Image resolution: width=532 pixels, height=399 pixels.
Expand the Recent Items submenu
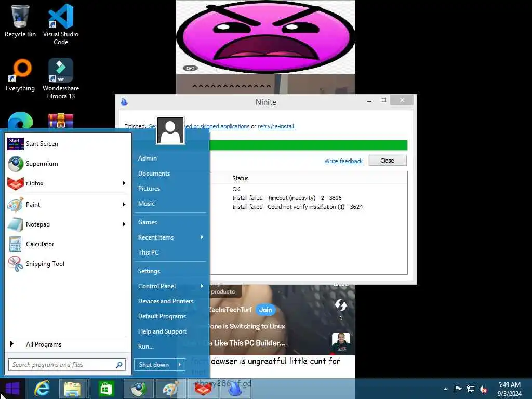[202, 237]
